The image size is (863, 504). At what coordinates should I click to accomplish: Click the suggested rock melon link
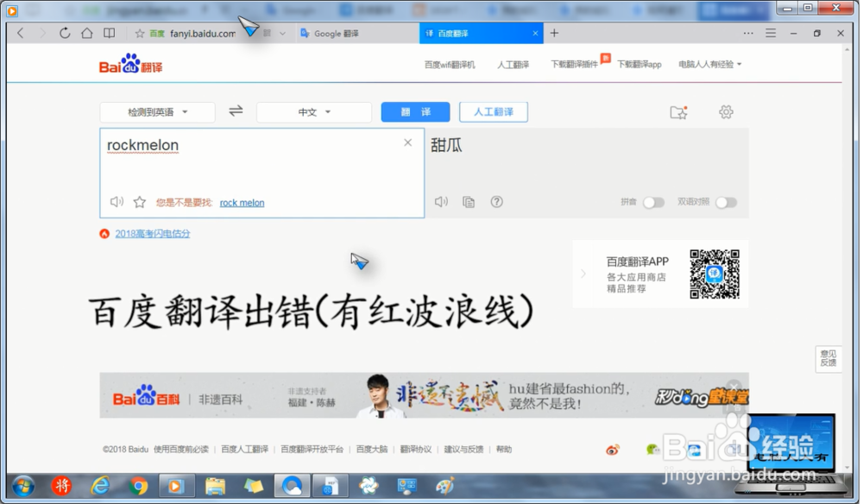(243, 203)
